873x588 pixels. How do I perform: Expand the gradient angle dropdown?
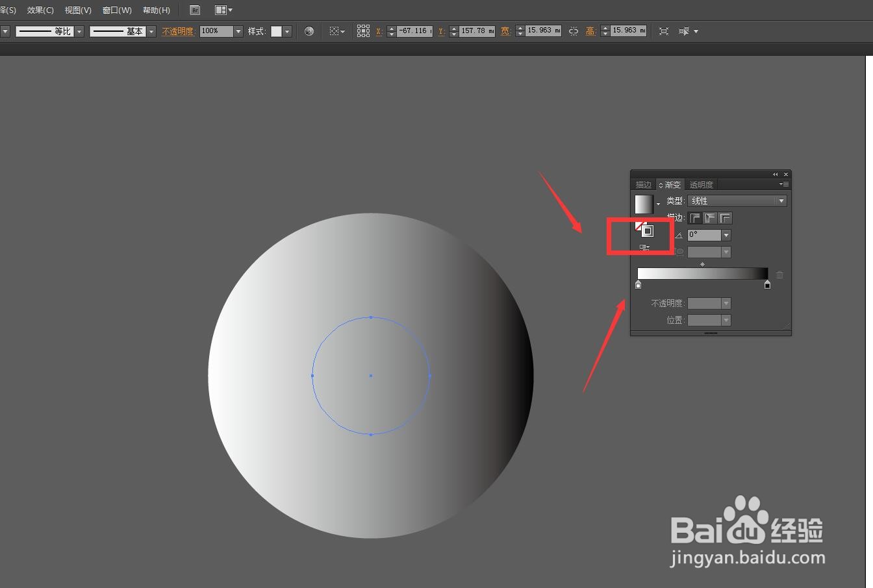[x=726, y=235]
